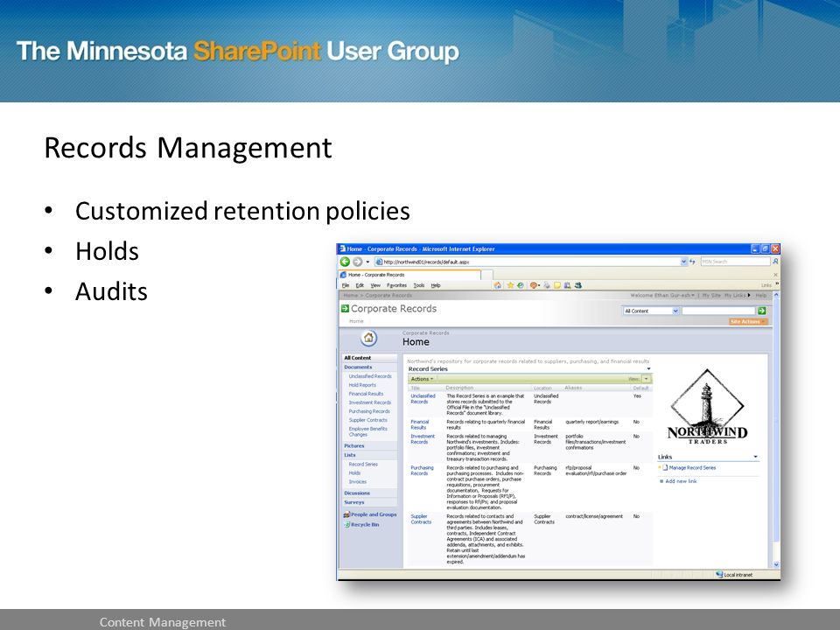Open the Surveys sidebar heading
This screenshot has width=840, height=630.
click(354, 502)
